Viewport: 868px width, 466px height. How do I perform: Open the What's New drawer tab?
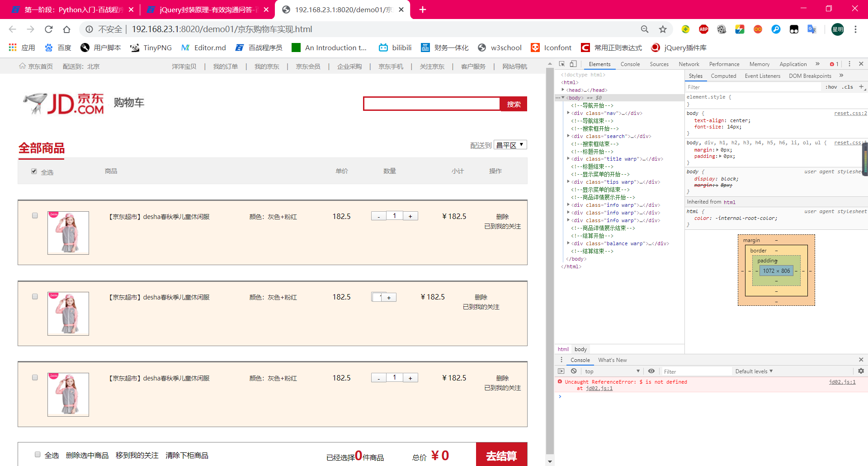point(613,360)
